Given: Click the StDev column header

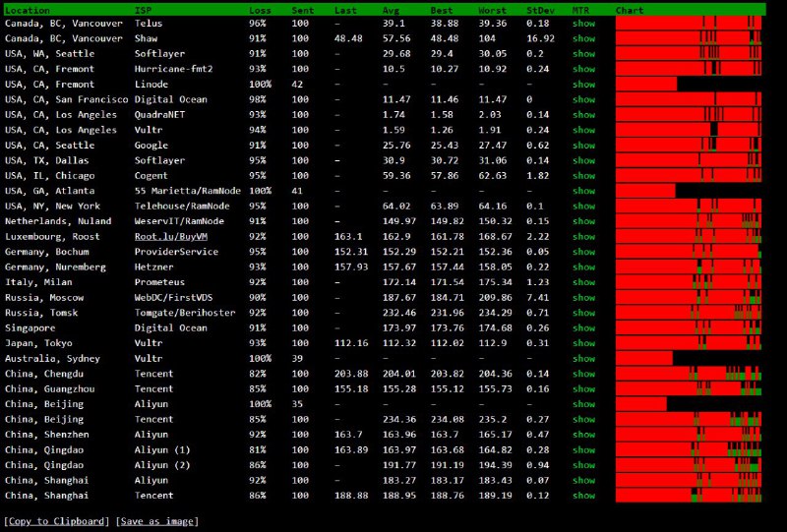Looking at the screenshot, I should click(x=540, y=10).
